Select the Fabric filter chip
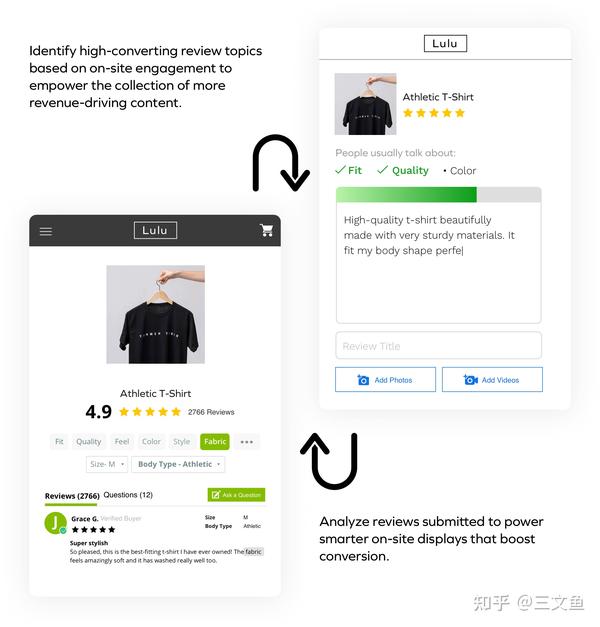Image resolution: width=600 pixels, height=627 pixels. click(x=215, y=441)
